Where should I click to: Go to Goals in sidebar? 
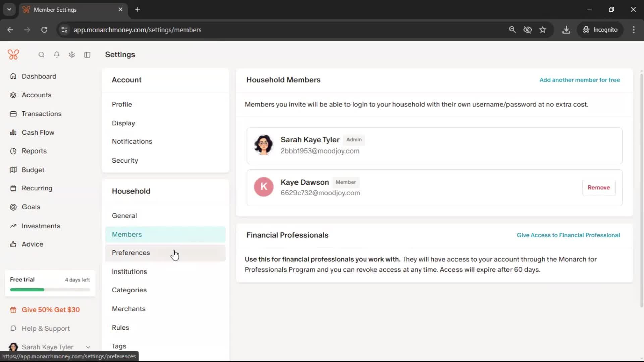coord(31,207)
